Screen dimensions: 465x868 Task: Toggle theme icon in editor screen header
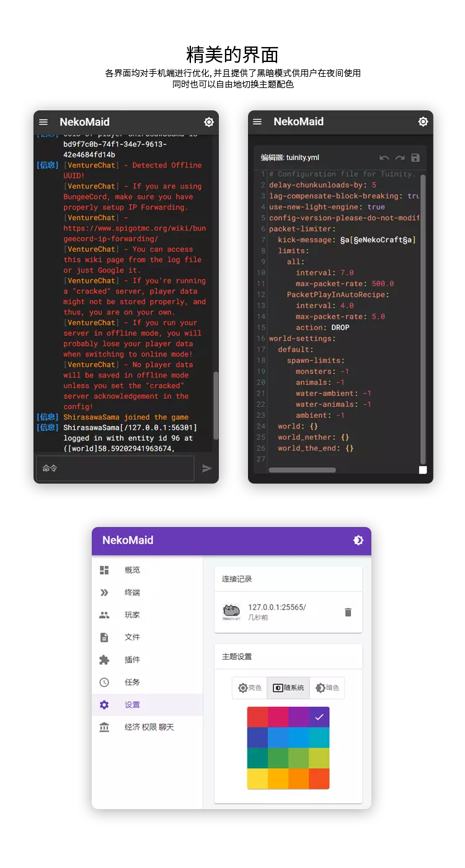(423, 122)
